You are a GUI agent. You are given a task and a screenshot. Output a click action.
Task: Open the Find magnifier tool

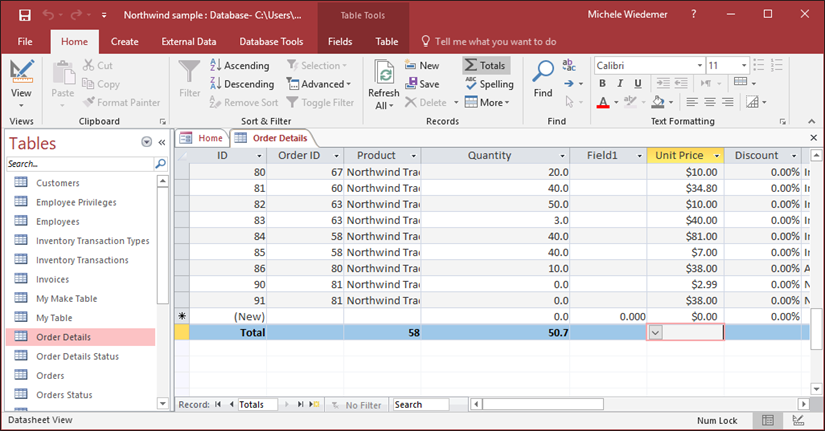pyautogui.click(x=543, y=79)
